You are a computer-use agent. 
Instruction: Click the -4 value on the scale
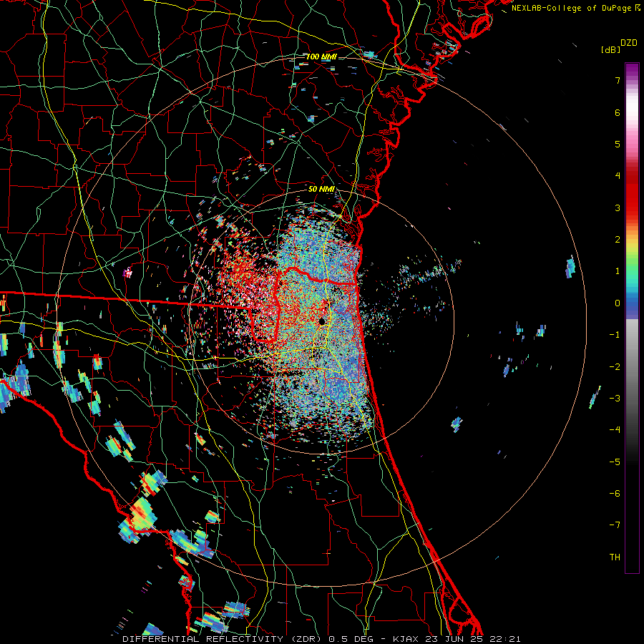[x=615, y=429]
